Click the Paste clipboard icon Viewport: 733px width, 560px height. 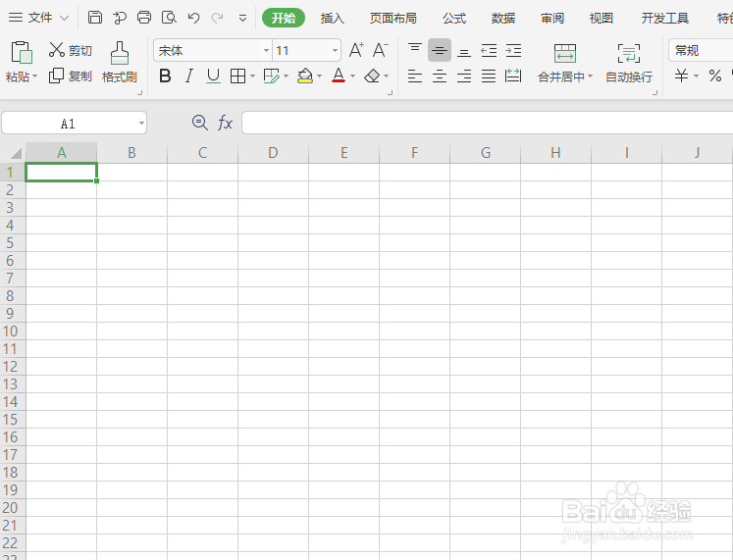(21, 52)
